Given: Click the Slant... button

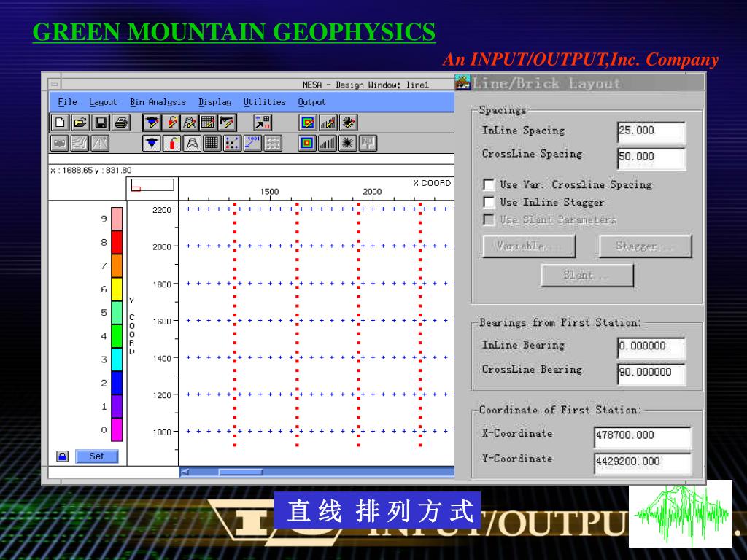Looking at the screenshot, I should click(587, 275).
